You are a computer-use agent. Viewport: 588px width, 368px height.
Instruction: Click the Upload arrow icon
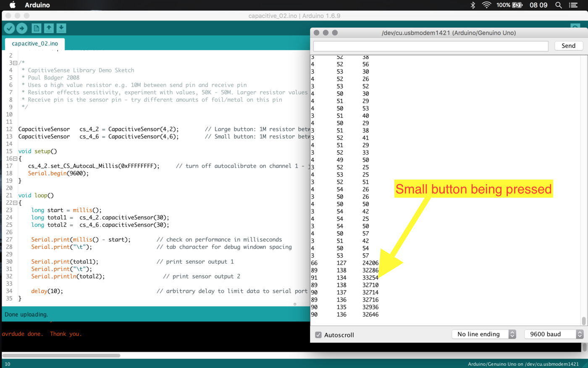click(22, 28)
